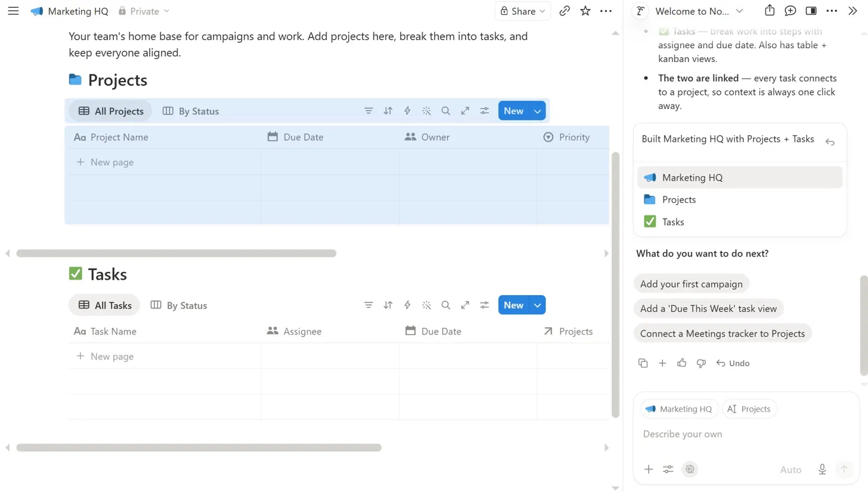Open automations lightning icon in Projects
This screenshot has height=492, width=868.
(x=407, y=111)
